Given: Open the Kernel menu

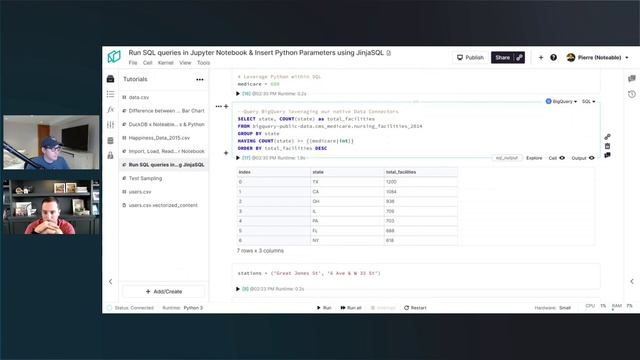Looking at the screenshot, I should 166,63.
